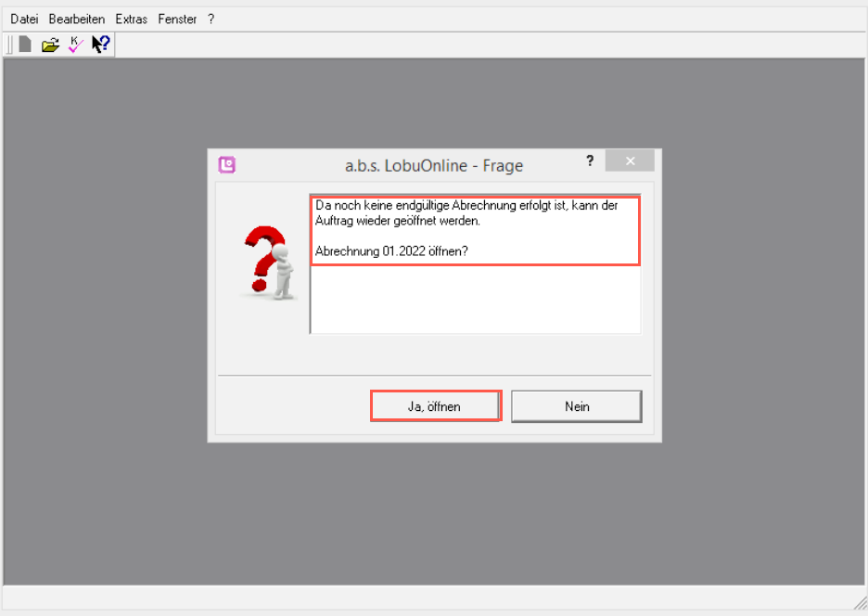Click the 'a.b.s. LobuOnline - Frage' title bar
This screenshot has height=616, width=868.
pos(433,166)
